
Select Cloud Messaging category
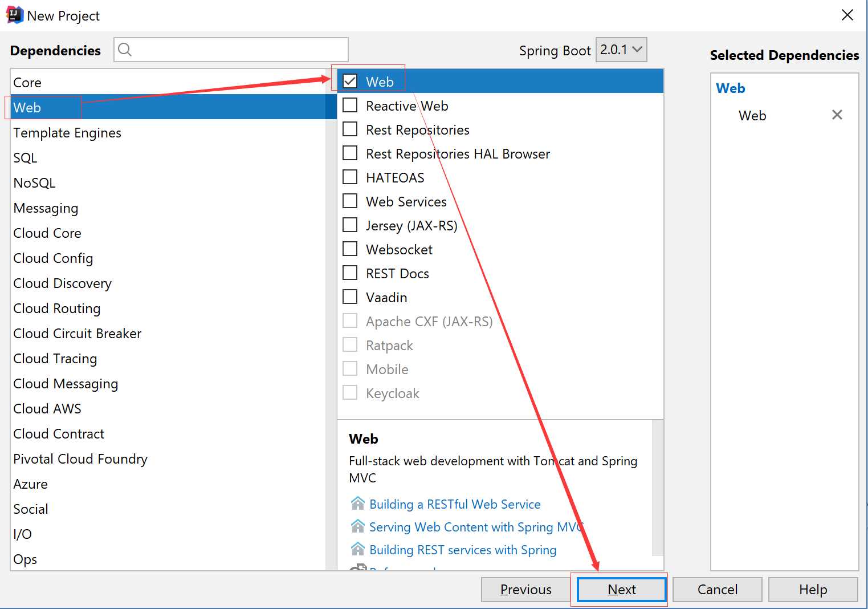click(168, 384)
